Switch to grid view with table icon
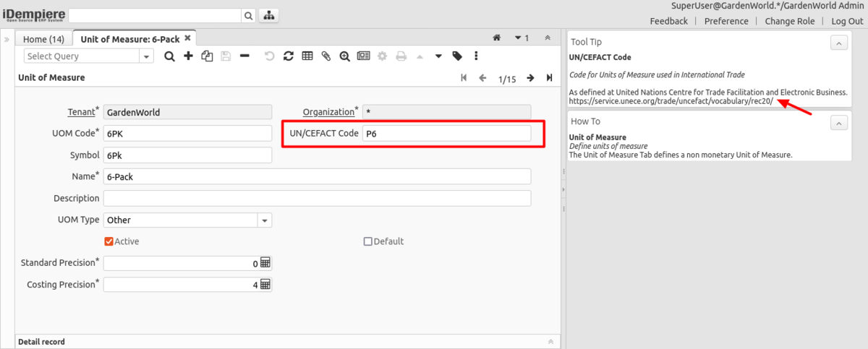 click(307, 56)
